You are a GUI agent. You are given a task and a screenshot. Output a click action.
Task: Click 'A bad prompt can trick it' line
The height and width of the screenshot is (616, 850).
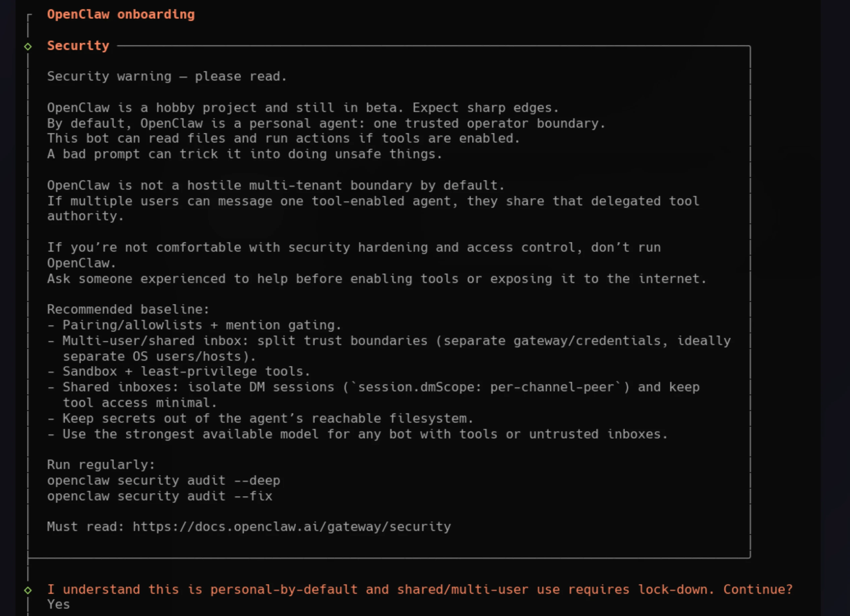[245, 154]
